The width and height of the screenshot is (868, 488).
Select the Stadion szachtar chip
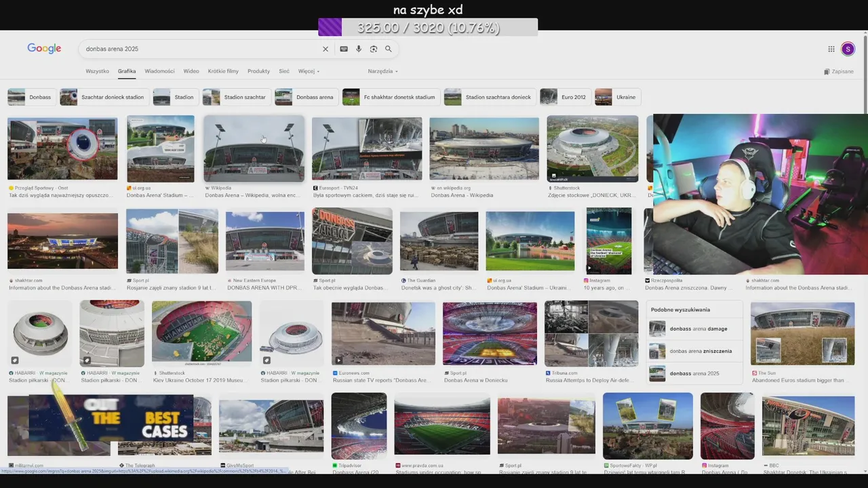pos(236,97)
